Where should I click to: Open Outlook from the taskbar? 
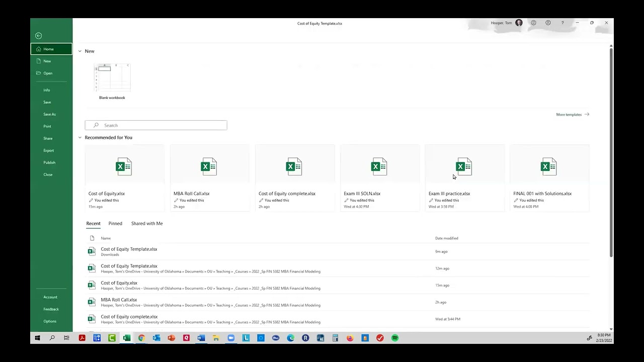(x=156, y=338)
